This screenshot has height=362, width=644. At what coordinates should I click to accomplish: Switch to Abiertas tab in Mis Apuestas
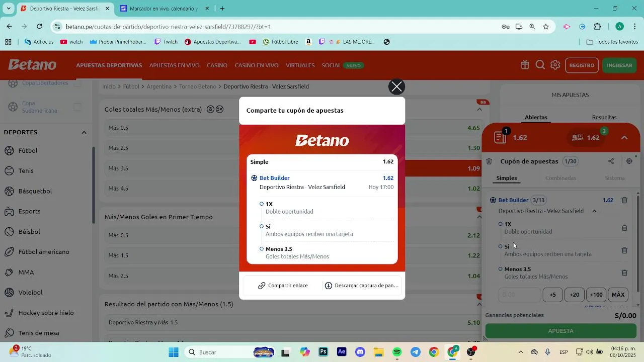536,117
